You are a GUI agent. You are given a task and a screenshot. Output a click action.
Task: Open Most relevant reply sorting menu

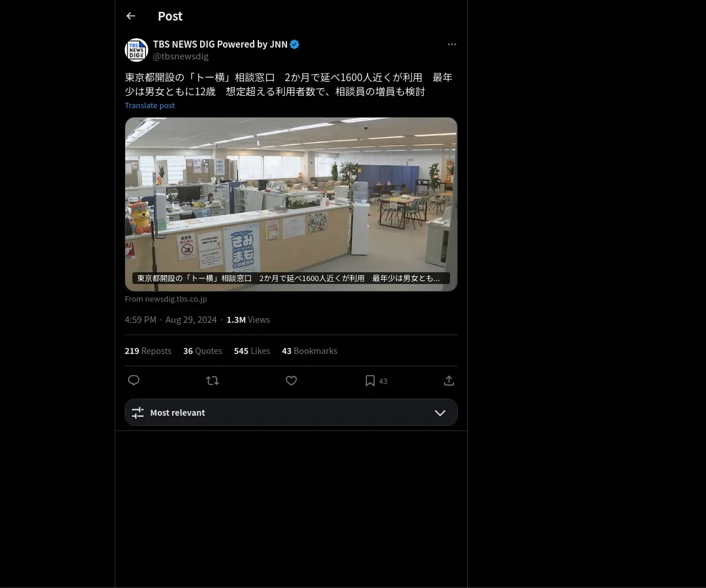pos(291,412)
